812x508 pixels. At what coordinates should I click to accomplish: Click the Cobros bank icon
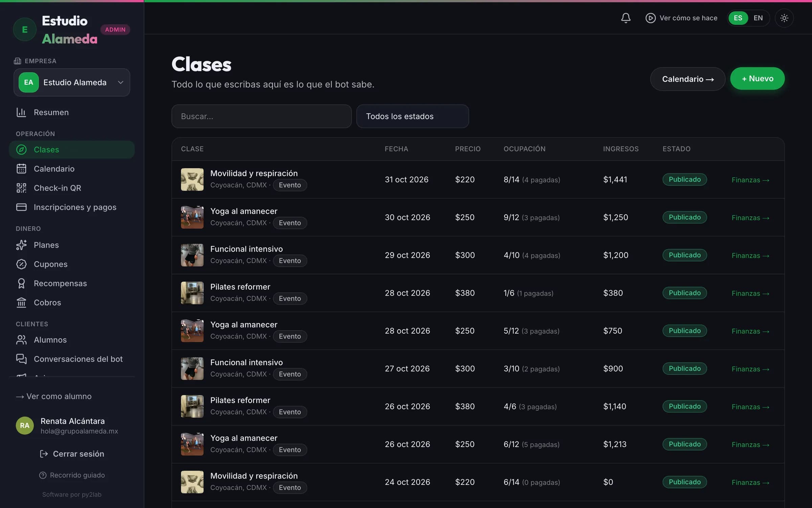click(21, 302)
